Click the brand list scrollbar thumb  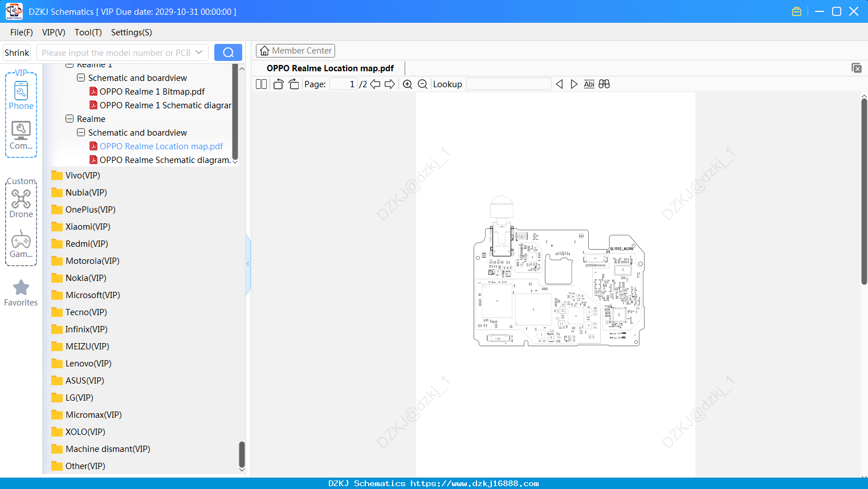pyautogui.click(x=242, y=454)
